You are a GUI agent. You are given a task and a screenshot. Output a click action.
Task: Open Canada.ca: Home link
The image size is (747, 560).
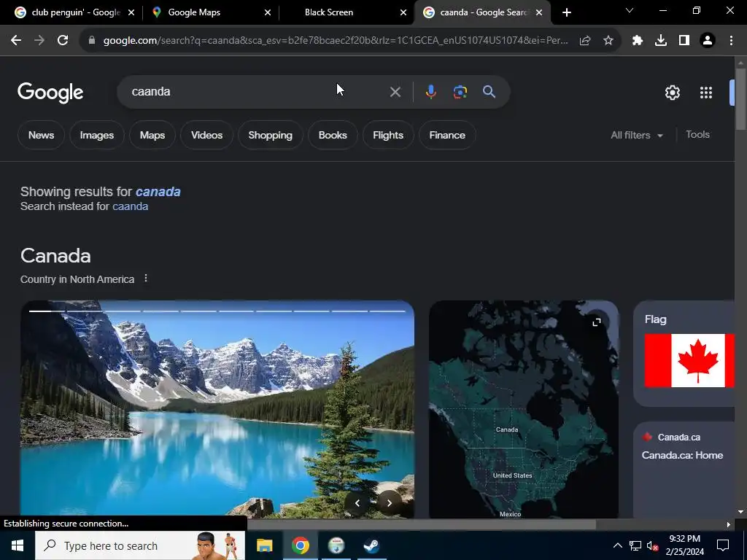(682, 455)
